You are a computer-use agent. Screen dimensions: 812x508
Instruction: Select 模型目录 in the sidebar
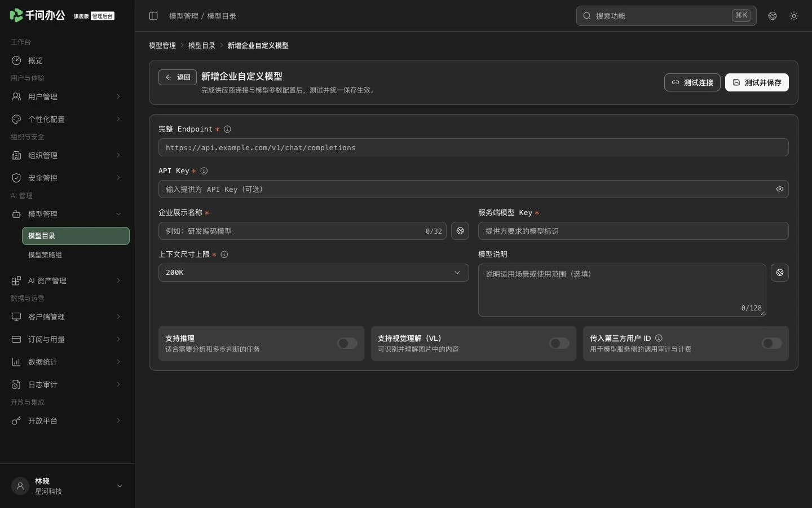pyautogui.click(x=76, y=236)
